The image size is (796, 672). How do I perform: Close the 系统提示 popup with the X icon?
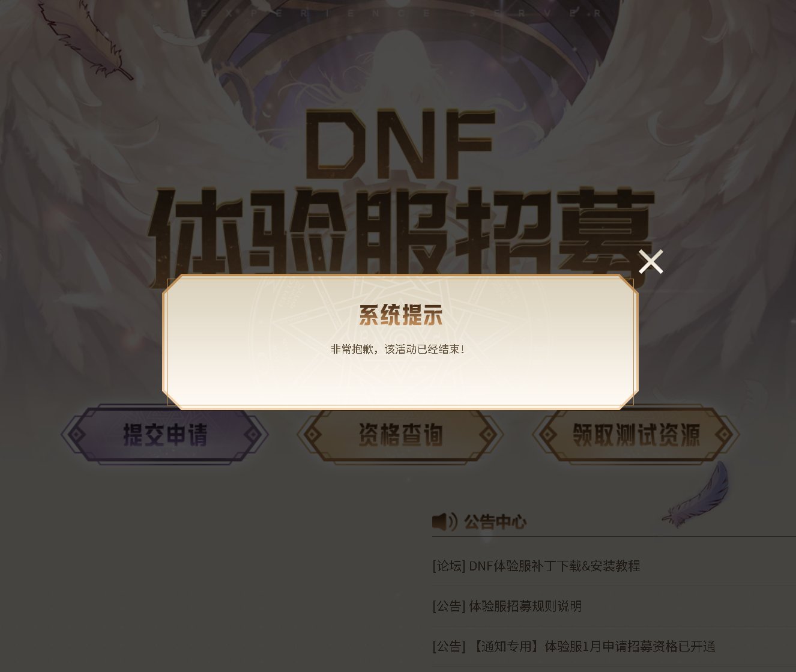point(651,262)
